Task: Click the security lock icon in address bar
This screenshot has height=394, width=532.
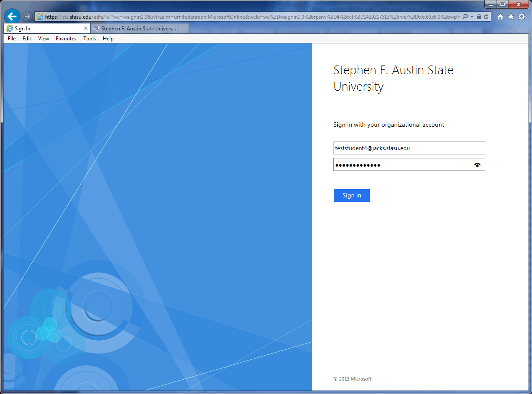Action: tap(479, 16)
